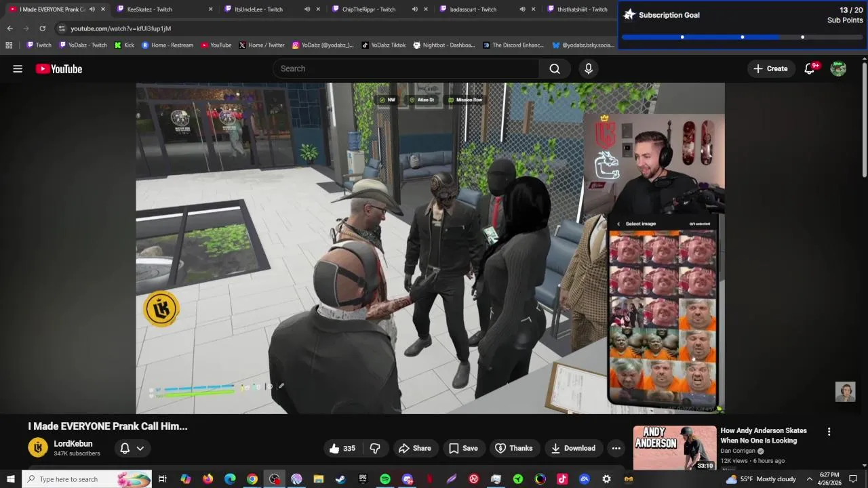This screenshot has width=868, height=488.
Task: Click the LK channel watermark in the video
Action: click(161, 309)
